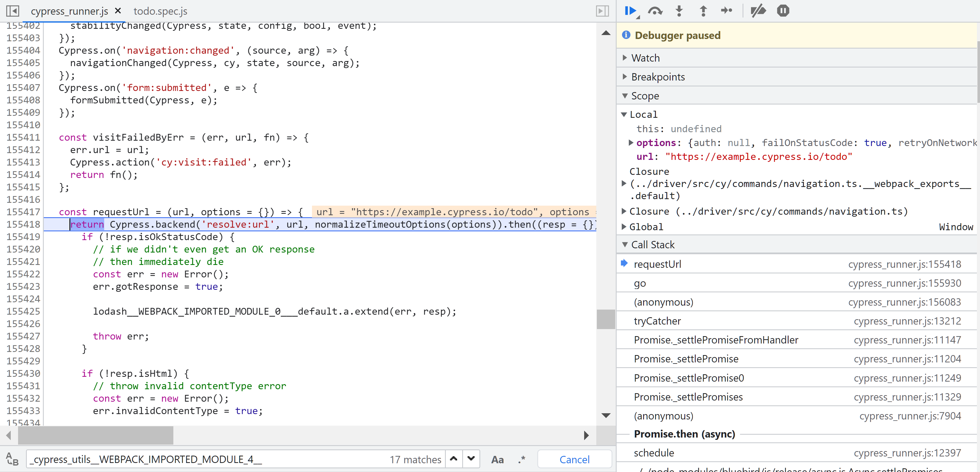Jump to previous search match

(x=453, y=459)
